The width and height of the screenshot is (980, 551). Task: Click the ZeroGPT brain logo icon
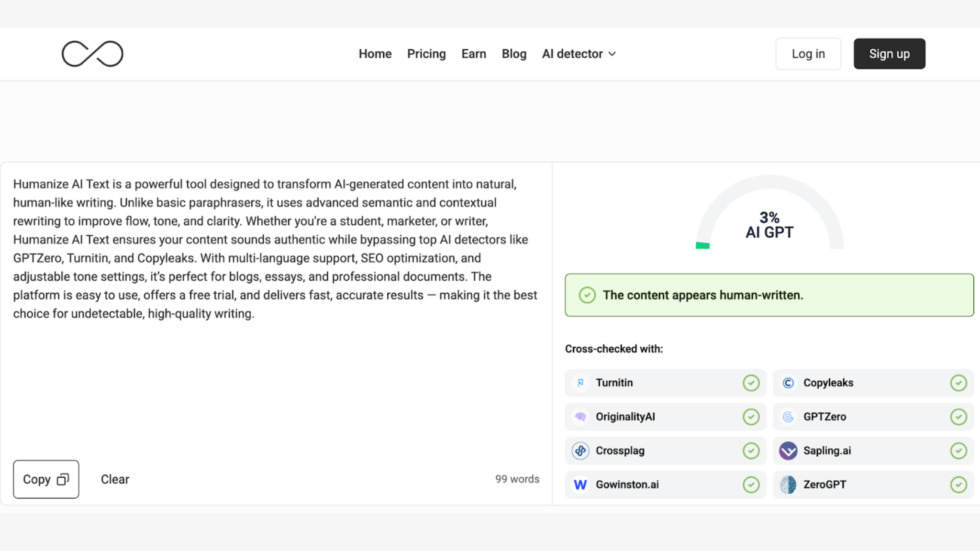coord(788,485)
